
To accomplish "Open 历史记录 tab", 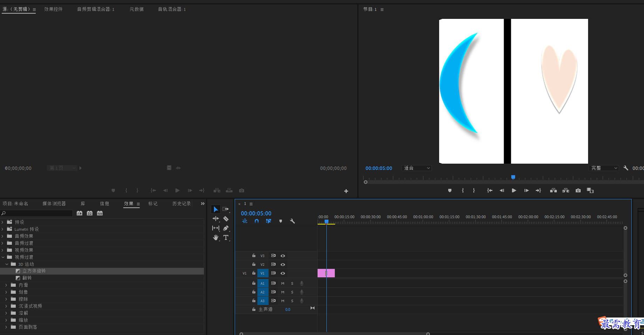I will click(181, 204).
